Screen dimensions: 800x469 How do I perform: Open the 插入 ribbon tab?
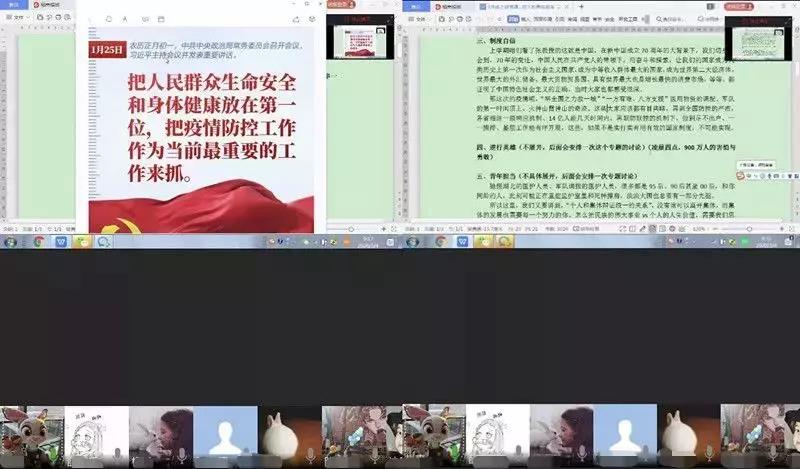click(525, 19)
